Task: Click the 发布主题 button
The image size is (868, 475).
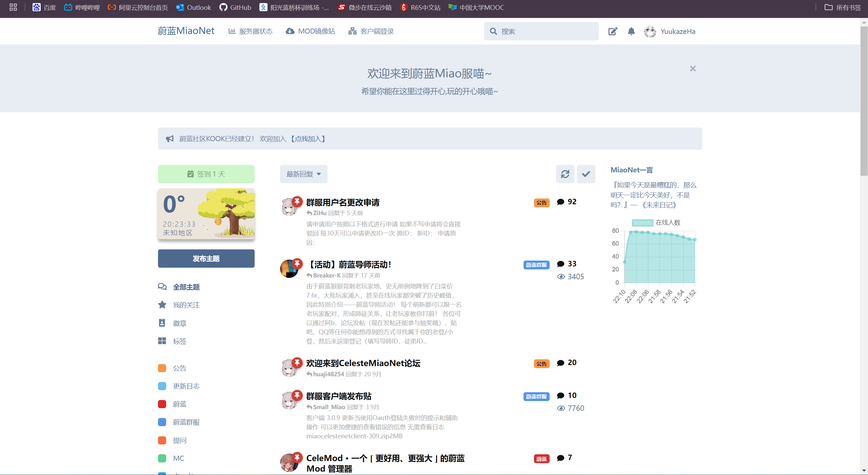Action: click(x=206, y=259)
